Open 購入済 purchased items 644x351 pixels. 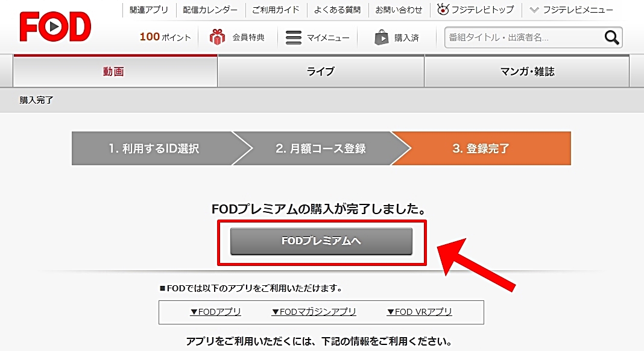(x=406, y=38)
